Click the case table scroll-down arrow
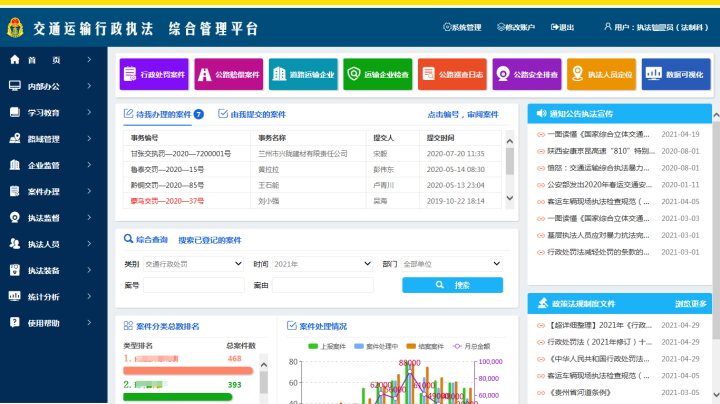720x404 pixels. [x=510, y=198]
